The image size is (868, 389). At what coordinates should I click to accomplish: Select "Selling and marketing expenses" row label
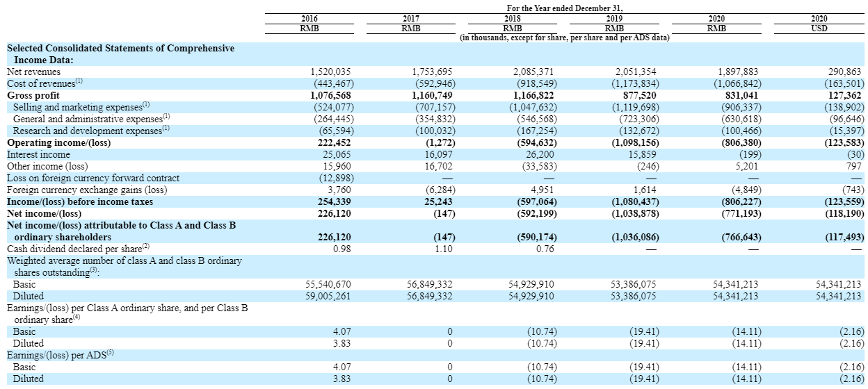pyautogui.click(x=77, y=107)
